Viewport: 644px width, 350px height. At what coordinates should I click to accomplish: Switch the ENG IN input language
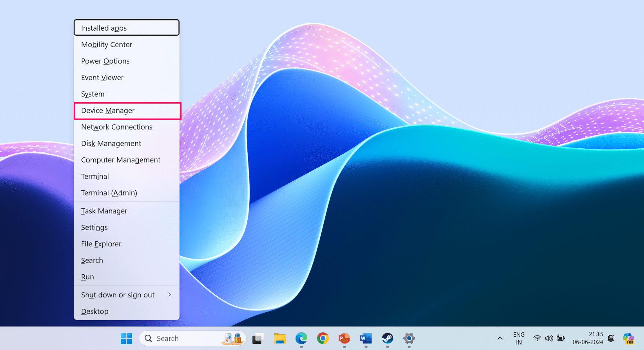[519, 338]
